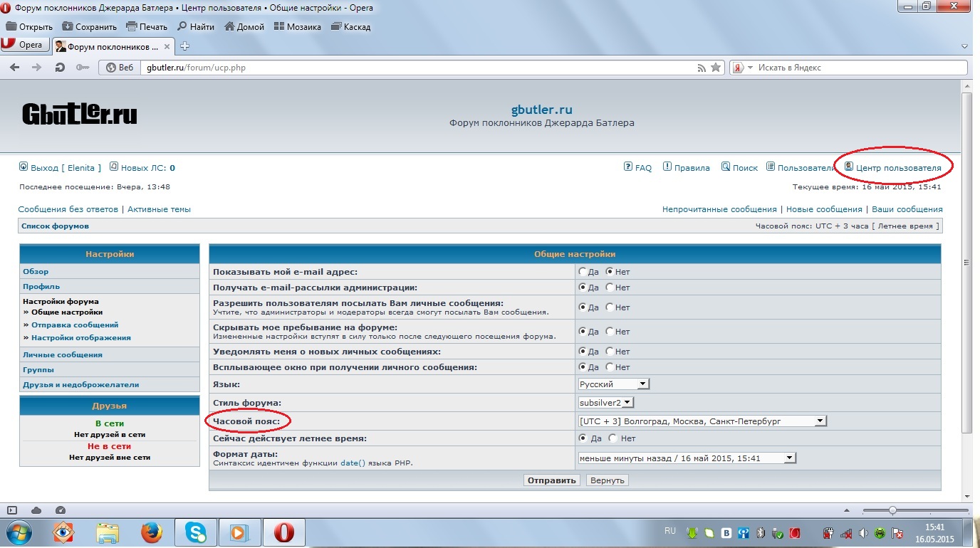Screen dimensions: 980x548
Task: Click the RSS feed icon in address bar
Action: point(702,68)
